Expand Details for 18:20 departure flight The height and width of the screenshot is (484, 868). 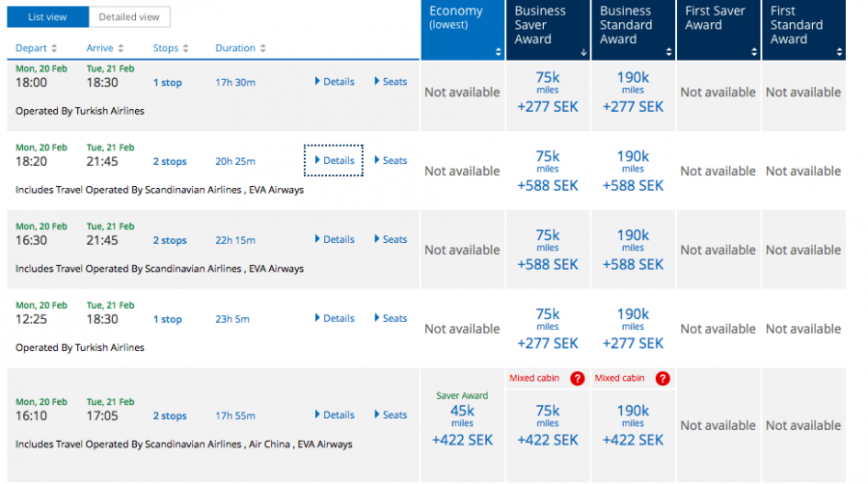coord(335,161)
